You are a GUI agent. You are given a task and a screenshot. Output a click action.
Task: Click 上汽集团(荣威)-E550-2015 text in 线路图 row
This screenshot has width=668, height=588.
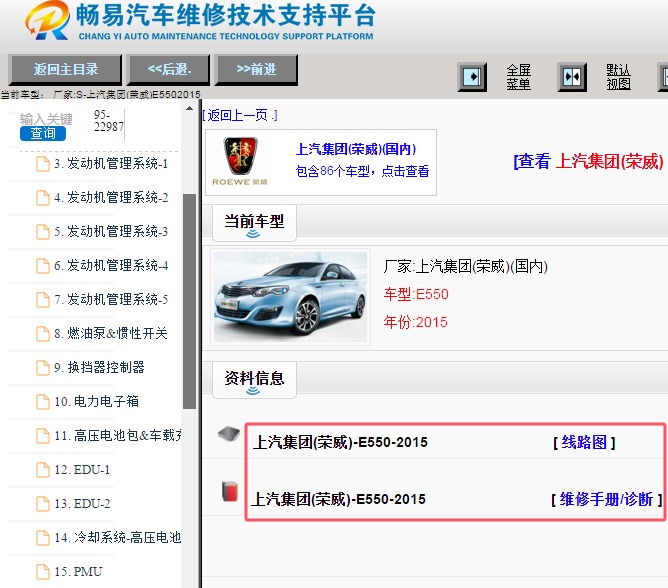pos(340,442)
